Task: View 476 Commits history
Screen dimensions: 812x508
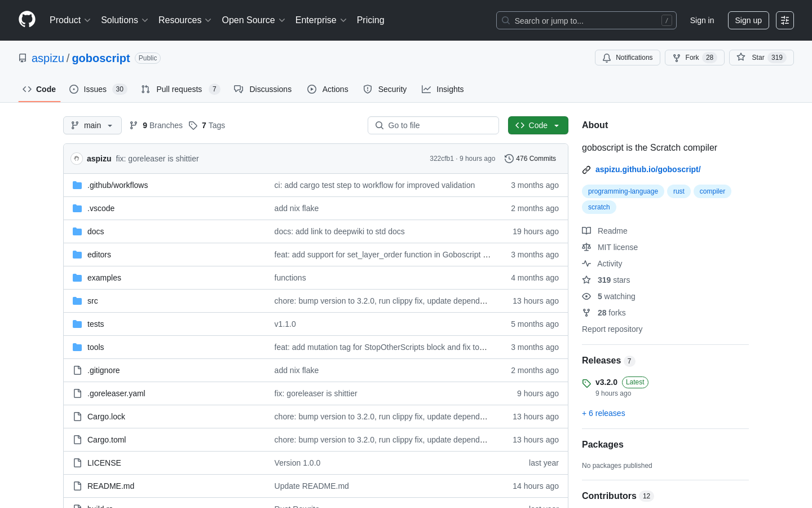Action: (531, 159)
